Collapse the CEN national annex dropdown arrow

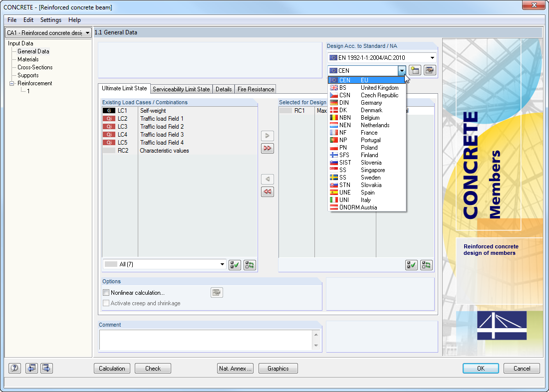(402, 70)
